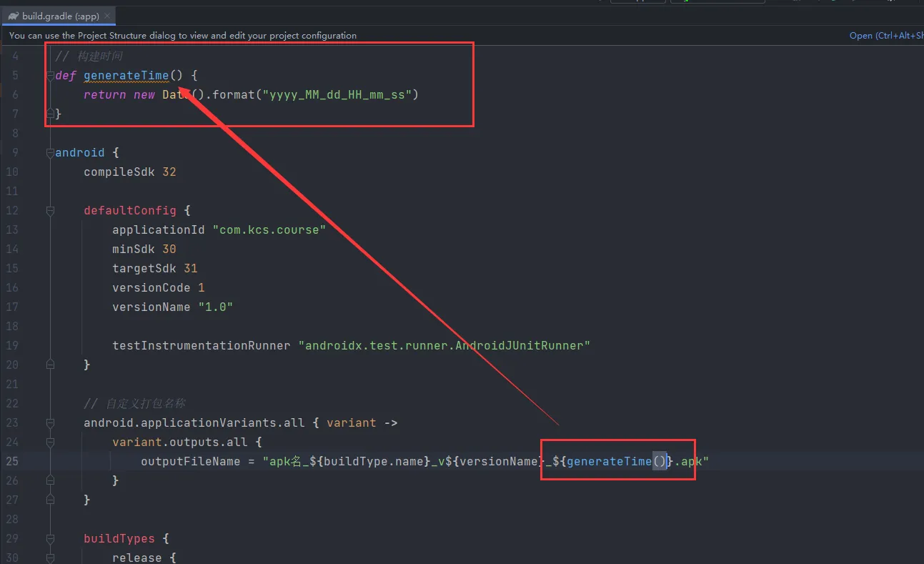Open Project Structure via the Open link
The image size is (924, 564).
(885, 35)
